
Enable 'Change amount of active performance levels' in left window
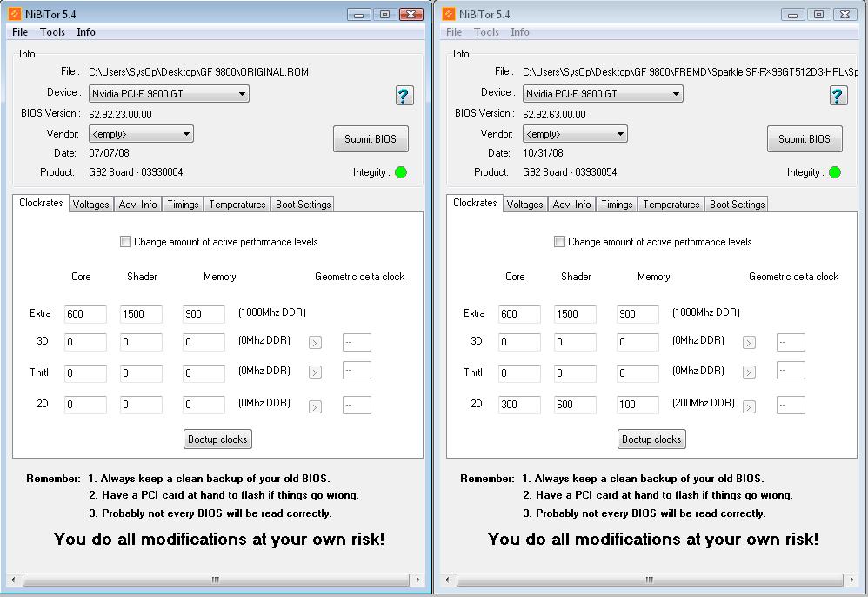pyautogui.click(x=125, y=241)
